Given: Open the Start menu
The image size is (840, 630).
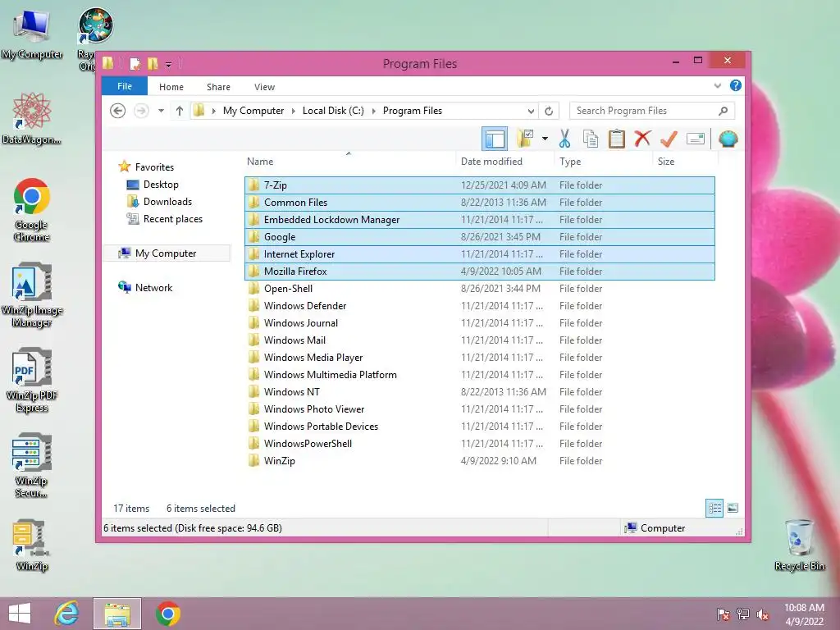Looking at the screenshot, I should pyautogui.click(x=20, y=614).
